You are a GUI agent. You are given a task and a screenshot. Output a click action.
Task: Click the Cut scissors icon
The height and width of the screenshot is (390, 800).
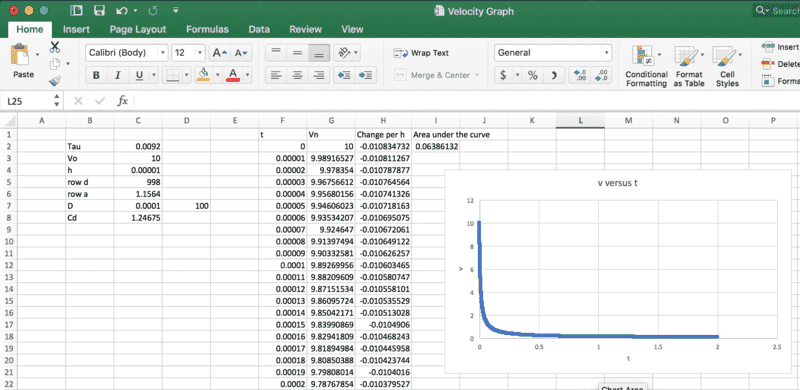tap(55, 48)
